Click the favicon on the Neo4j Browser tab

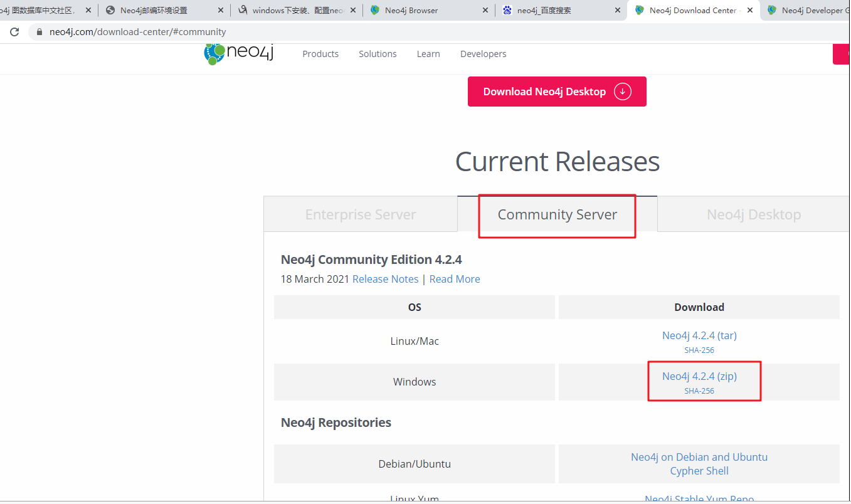click(x=375, y=10)
